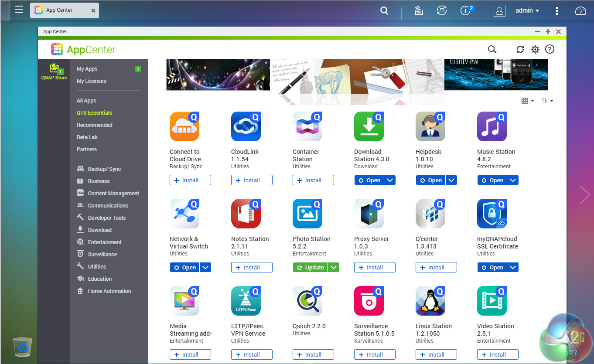Open the background tasks icon in taskbar
Screen dimensions: 594x364
pyautogui.click(x=418, y=10)
